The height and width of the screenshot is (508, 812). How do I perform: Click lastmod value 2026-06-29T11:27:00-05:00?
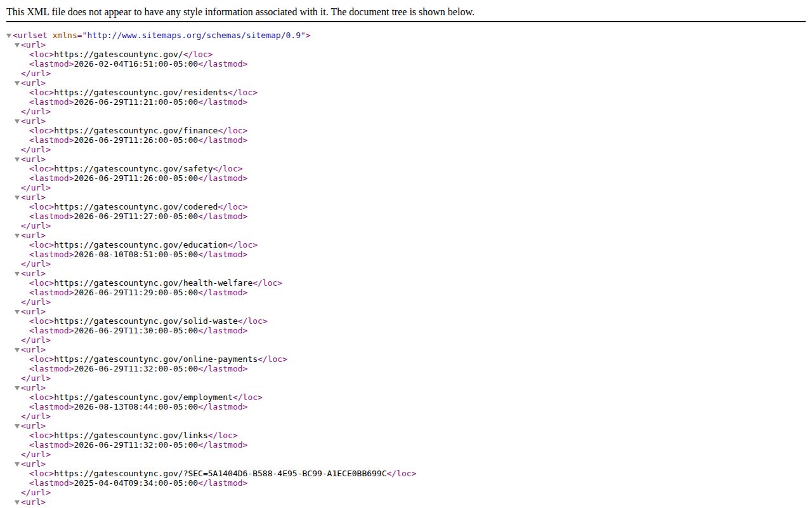coord(136,217)
